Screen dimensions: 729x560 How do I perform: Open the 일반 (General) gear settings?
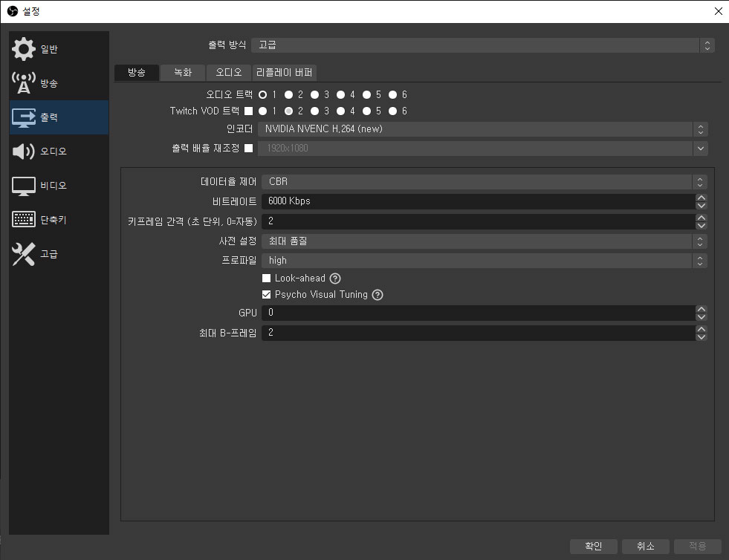pyautogui.click(x=59, y=49)
